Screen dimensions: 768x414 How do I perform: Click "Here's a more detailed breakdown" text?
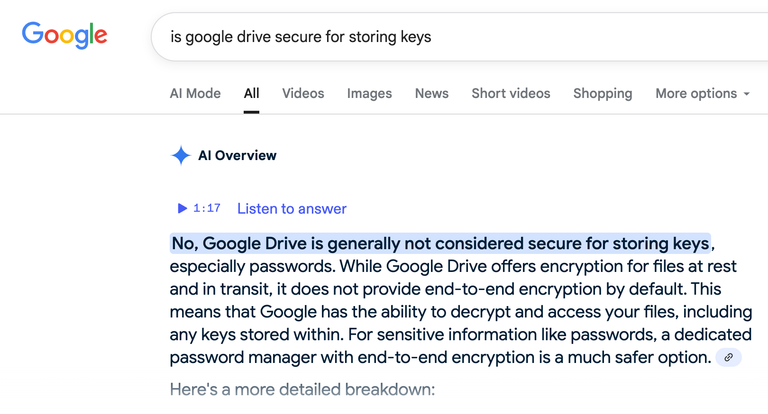(x=302, y=390)
